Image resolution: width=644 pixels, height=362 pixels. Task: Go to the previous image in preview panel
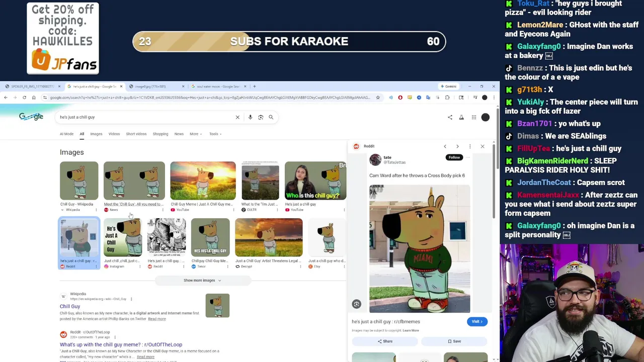tap(445, 146)
